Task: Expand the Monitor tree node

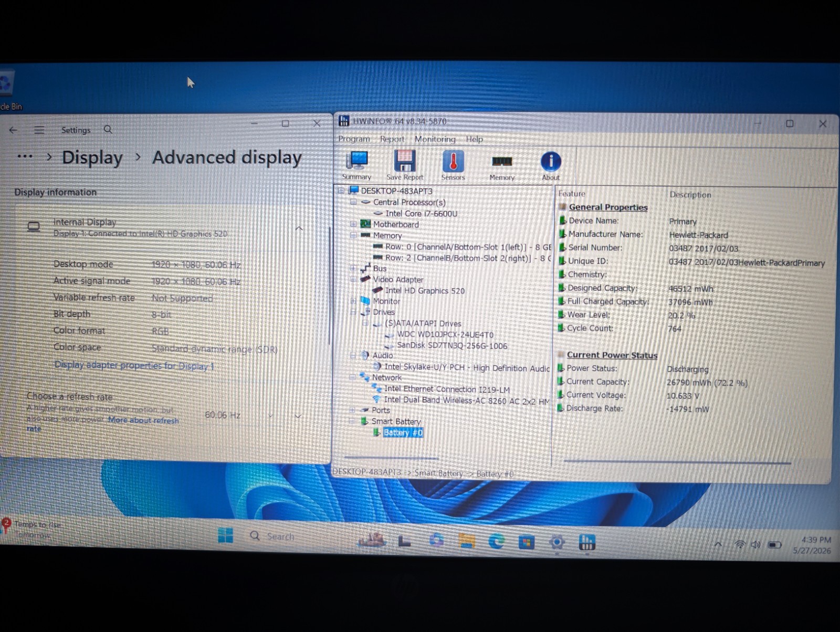Action: point(353,301)
